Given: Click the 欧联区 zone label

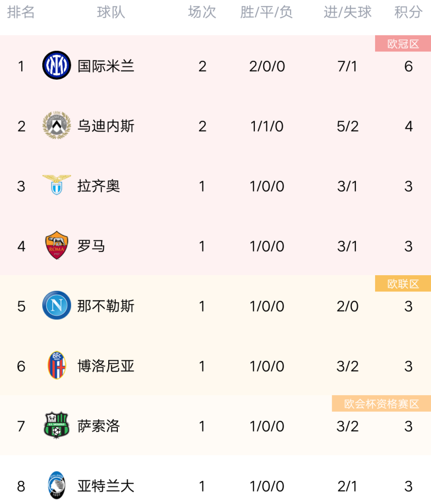Looking at the screenshot, I should [403, 284].
